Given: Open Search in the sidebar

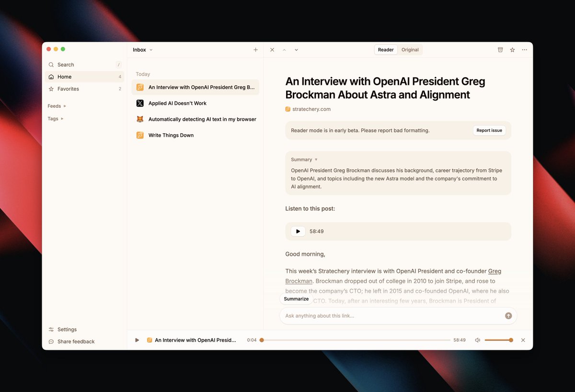Looking at the screenshot, I should tap(84, 65).
